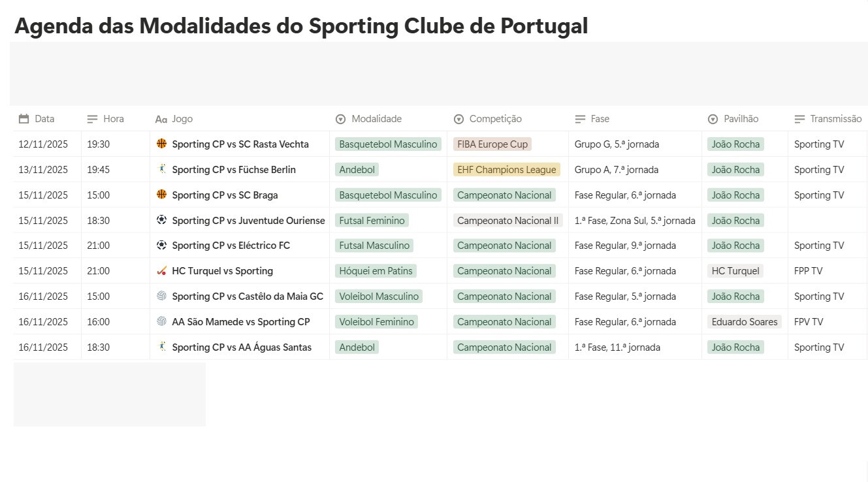Open the Pavilhão column header menu
Screen dimensions: 868x482
[x=741, y=119]
